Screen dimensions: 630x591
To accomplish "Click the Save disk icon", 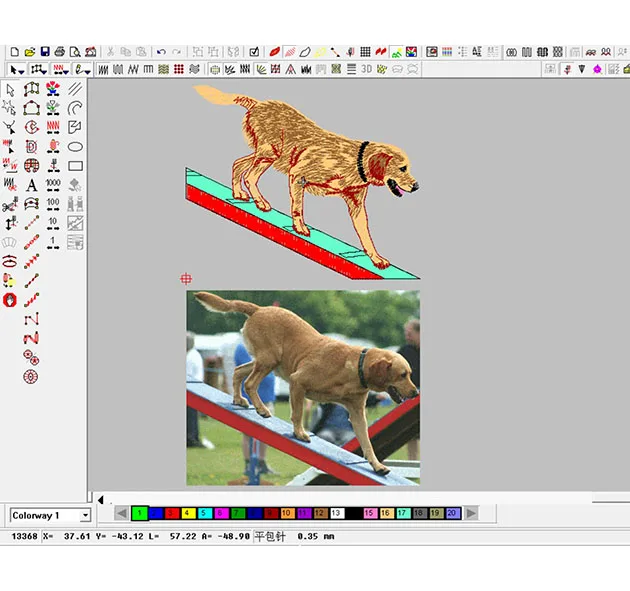I will click(x=45, y=51).
